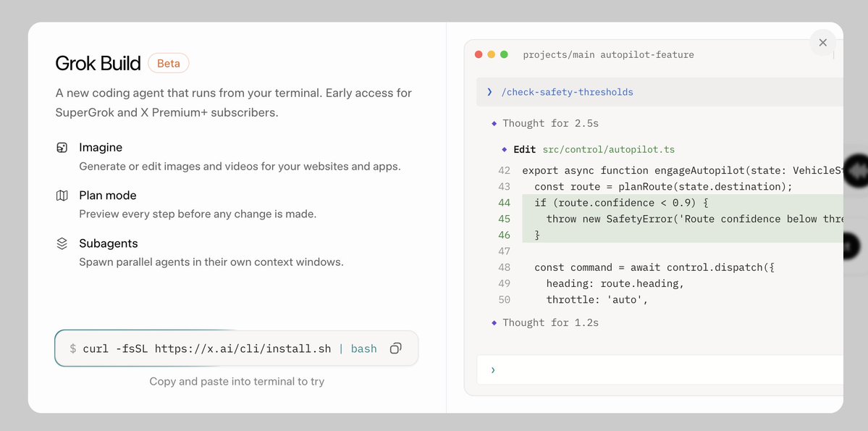Click the teal prompt chevron in input
This screenshot has width=868, height=431.
493,370
